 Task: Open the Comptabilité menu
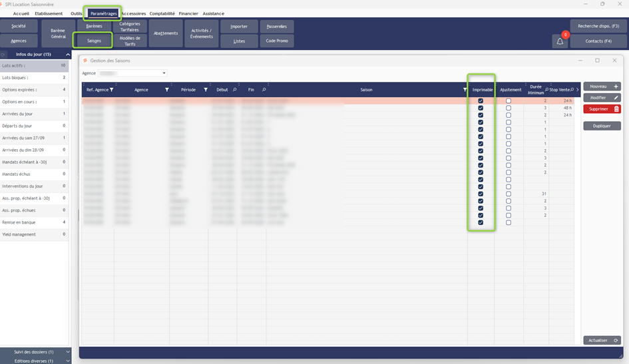162,13
